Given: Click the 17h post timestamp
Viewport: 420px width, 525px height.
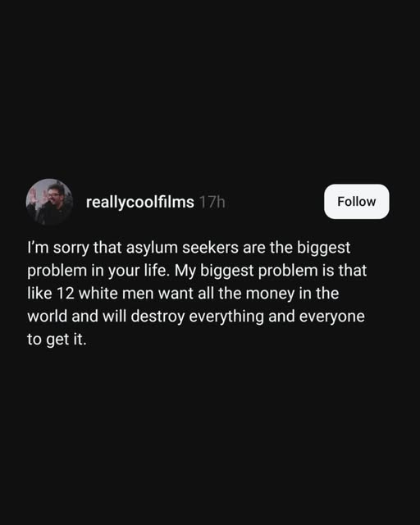Looking at the screenshot, I should tap(212, 202).
